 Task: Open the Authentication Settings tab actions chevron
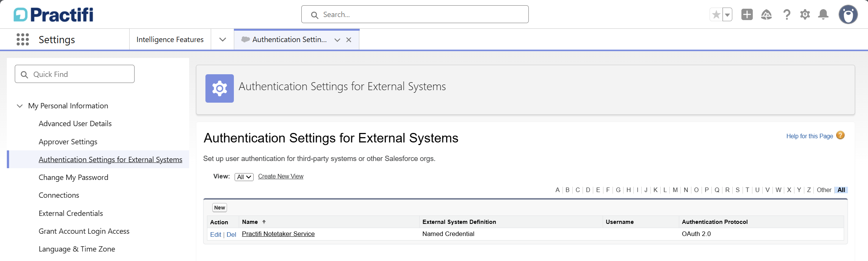[x=337, y=40]
